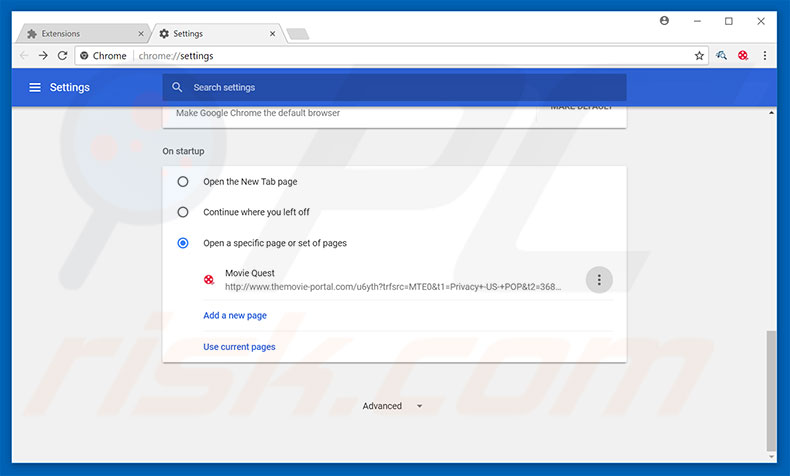Click the chrome://settings address bar
790x476 pixels.
391,55
